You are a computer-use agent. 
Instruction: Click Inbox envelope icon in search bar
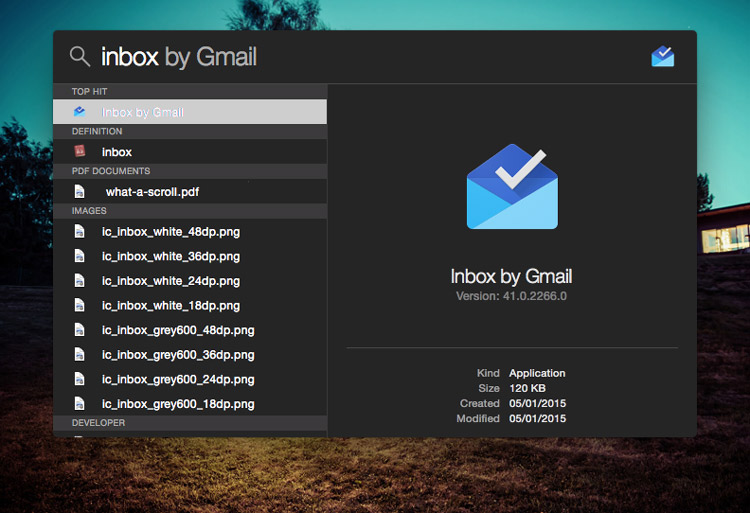662,57
